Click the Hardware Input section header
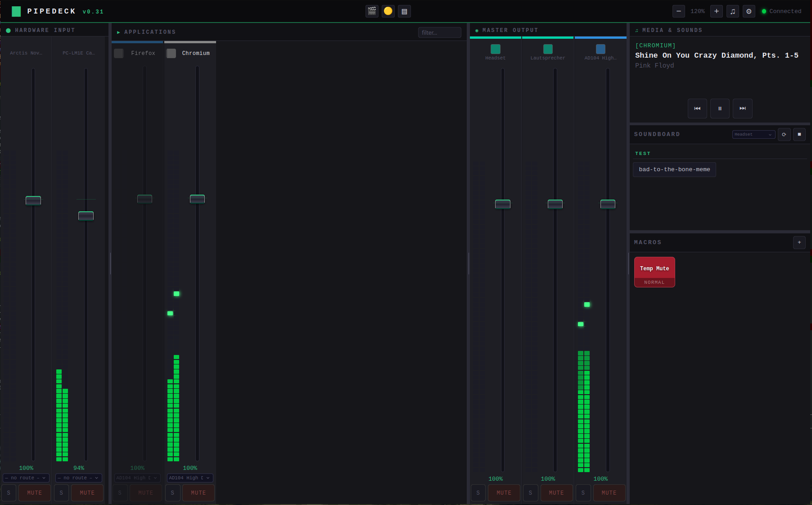This screenshot has width=812, height=505. 45,30
